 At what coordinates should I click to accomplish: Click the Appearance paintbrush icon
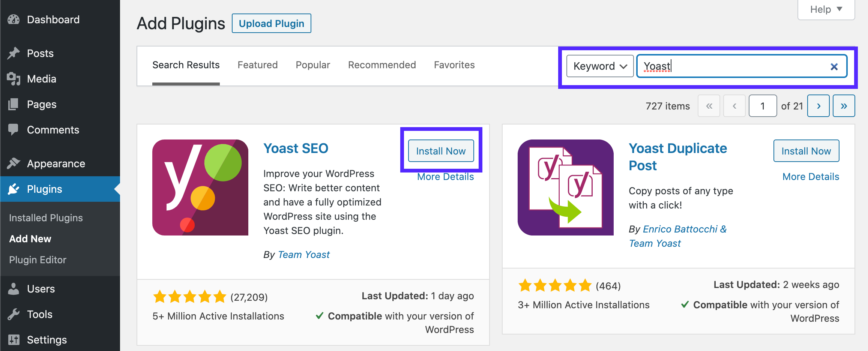click(14, 163)
